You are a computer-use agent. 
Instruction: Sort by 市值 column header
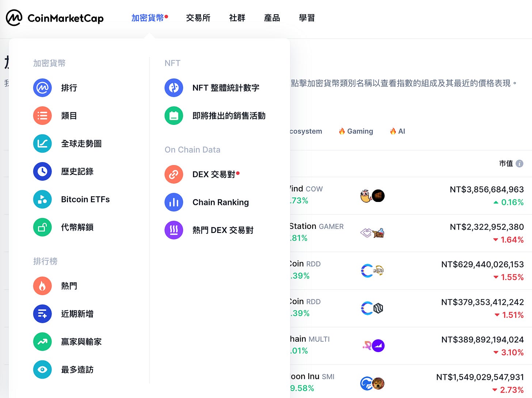(x=506, y=164)
